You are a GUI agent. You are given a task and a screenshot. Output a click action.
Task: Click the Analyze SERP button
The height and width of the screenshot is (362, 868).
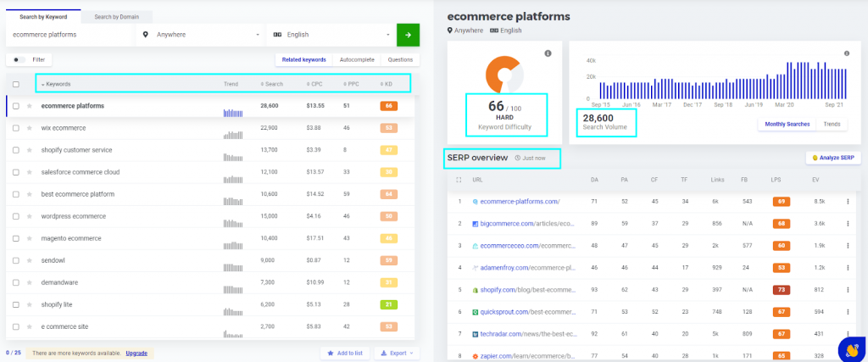coord(833,158)
